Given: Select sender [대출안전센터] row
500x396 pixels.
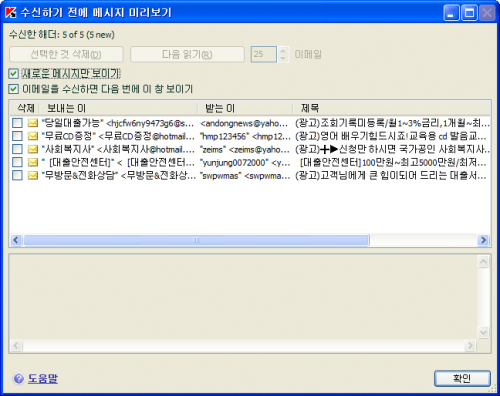Looking at the screenshot, I should [118, 162].
